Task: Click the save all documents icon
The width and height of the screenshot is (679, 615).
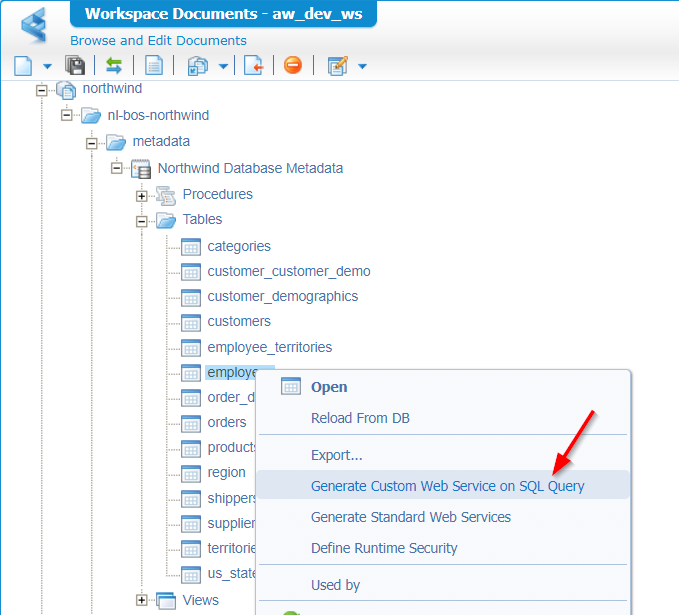Action: (75, 66)
